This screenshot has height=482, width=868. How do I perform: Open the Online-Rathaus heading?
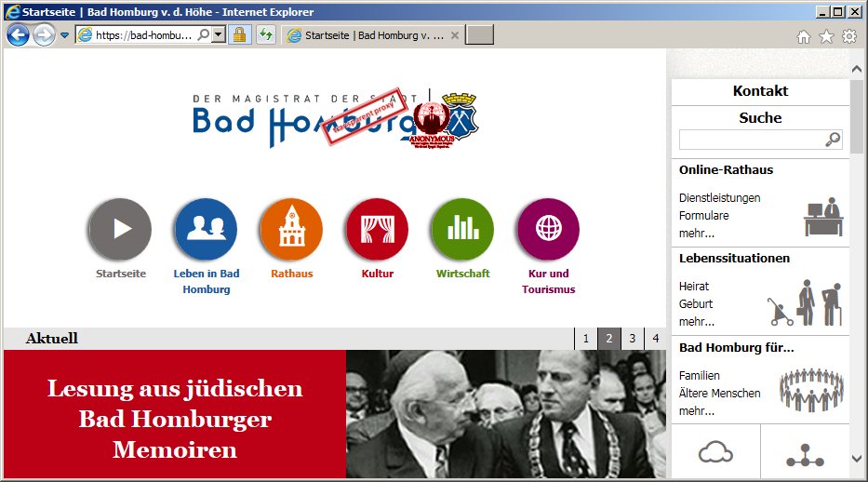(726, 170)
